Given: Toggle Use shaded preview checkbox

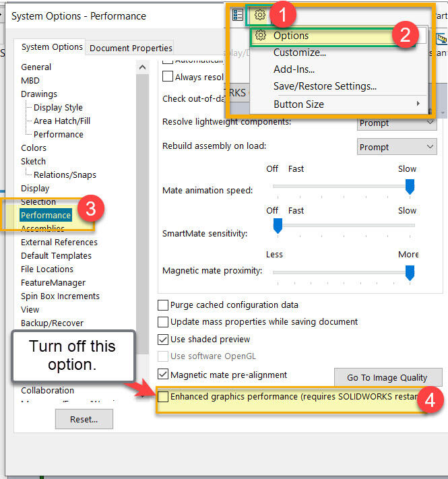Looking at the screenshot, I should 163,340.
